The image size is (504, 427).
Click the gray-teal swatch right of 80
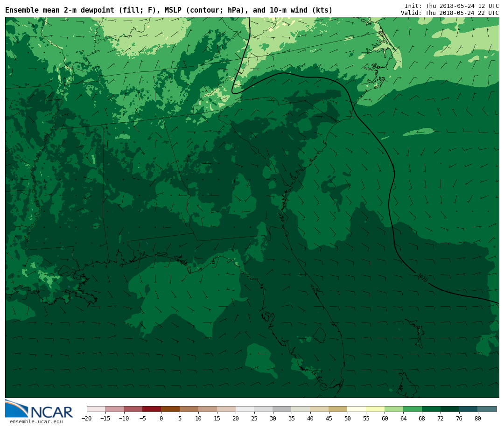pos(487,409)
